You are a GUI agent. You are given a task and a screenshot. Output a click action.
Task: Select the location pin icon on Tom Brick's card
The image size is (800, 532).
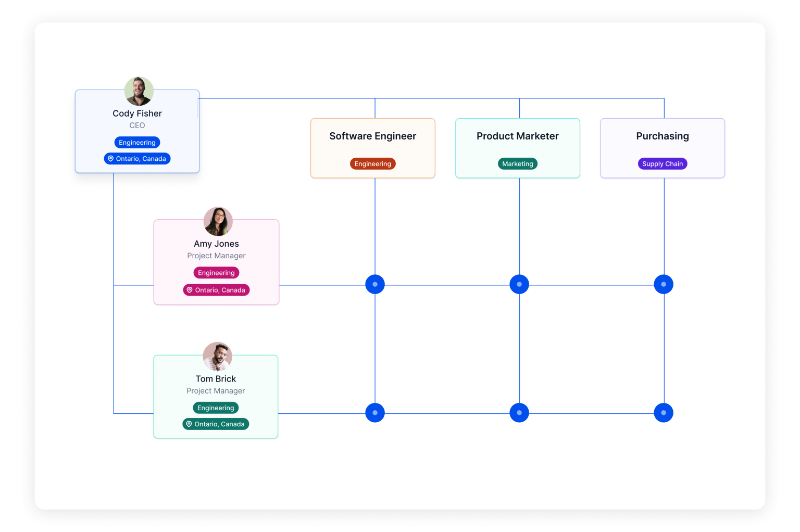[189, 424]
